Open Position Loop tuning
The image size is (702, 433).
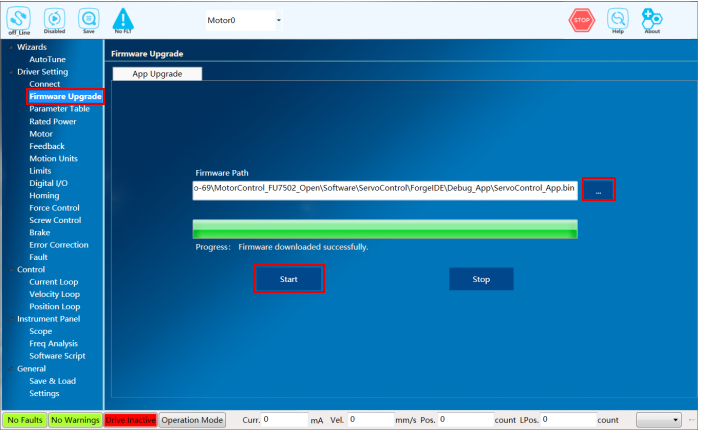coord(55,307)
